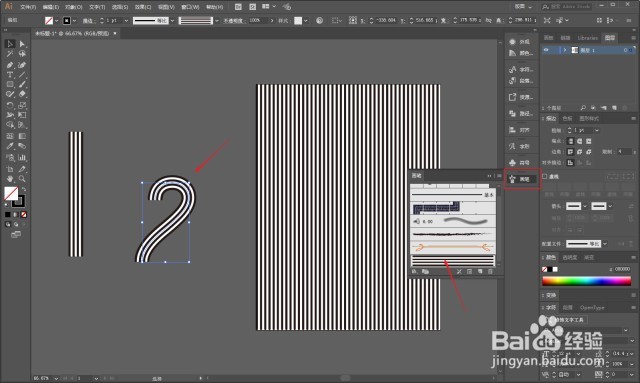Select the Line Segment tool
The height and width of the screenshot is (383, 640).
click(22, 75)
